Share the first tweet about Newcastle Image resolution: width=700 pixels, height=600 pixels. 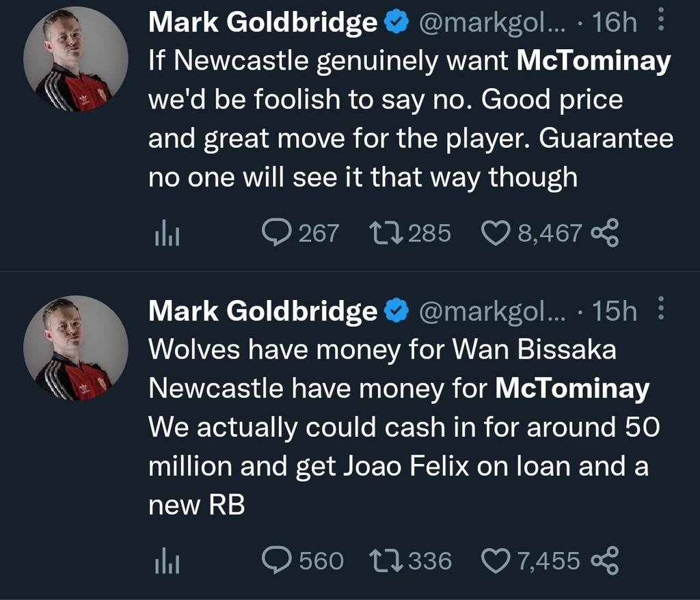(604, 233)
